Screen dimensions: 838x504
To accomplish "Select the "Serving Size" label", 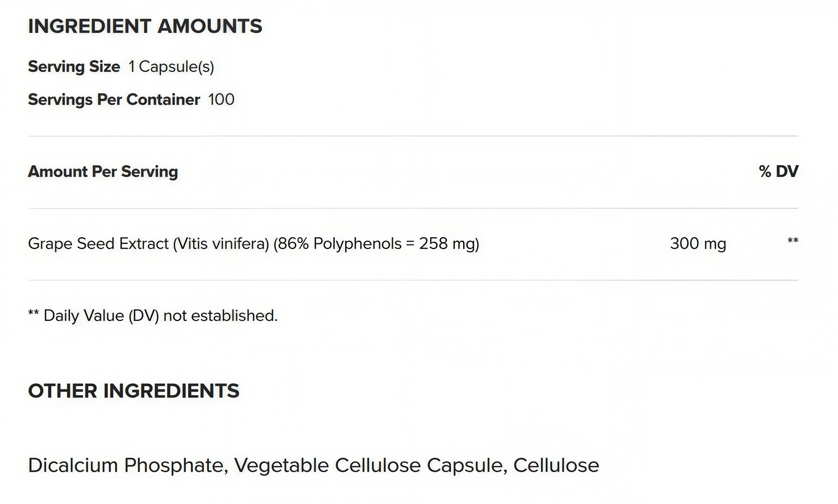I will point(74,66).
